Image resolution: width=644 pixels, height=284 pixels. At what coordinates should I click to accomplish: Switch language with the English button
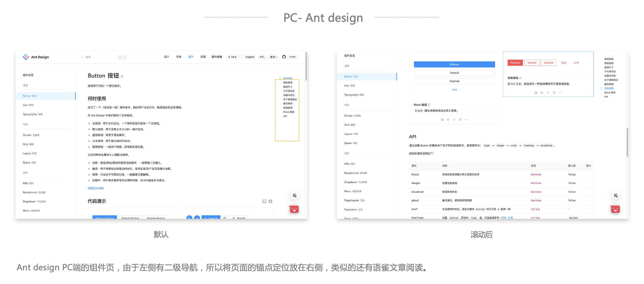pos(250,57)
